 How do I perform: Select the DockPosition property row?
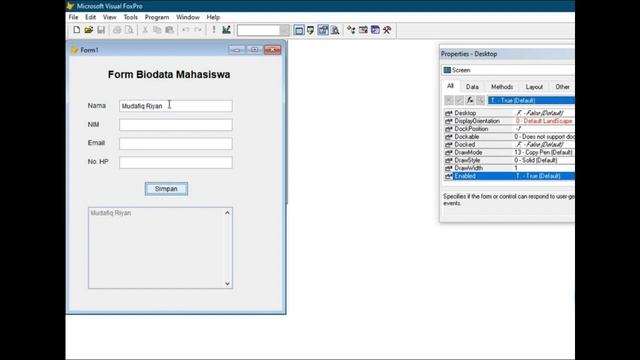click(x=509, y=129)
